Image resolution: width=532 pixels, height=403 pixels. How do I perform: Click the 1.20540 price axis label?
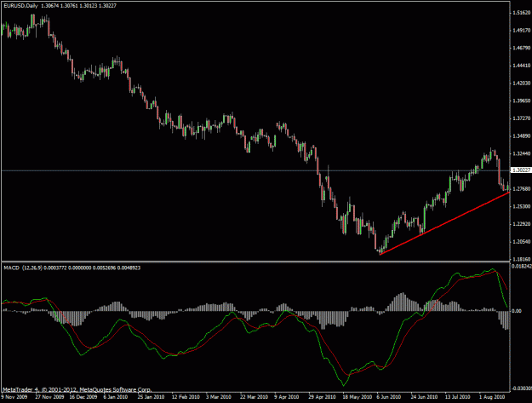(x=522, y=242)
